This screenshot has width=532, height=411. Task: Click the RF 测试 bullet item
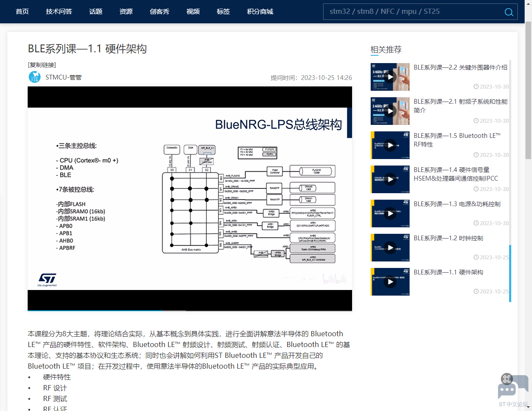[x=55, y=398]
